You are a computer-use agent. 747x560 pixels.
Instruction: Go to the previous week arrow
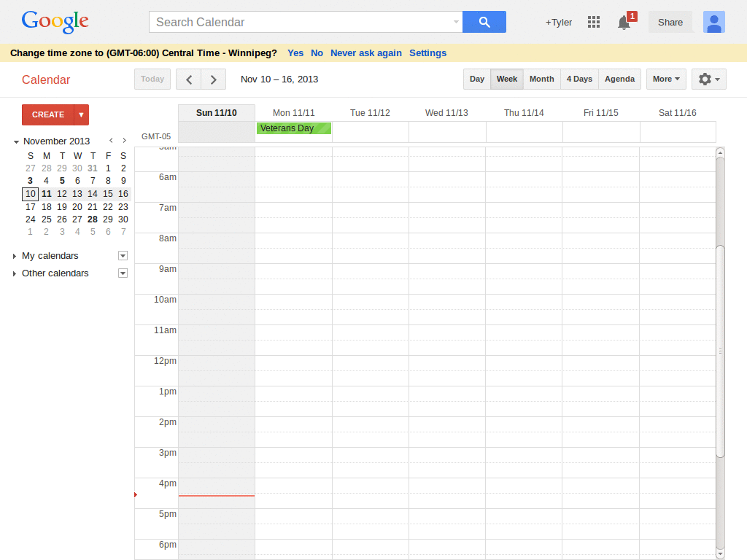(188, 79)
